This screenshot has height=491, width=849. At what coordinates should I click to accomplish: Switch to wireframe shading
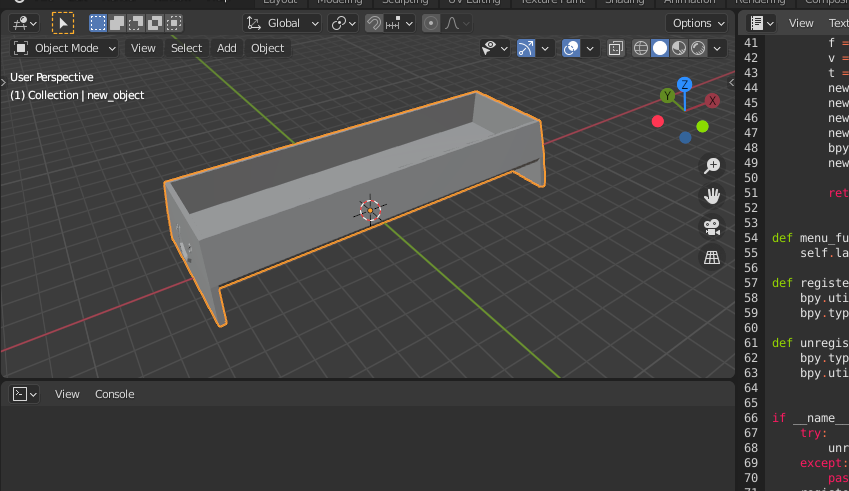pos(641,48)
